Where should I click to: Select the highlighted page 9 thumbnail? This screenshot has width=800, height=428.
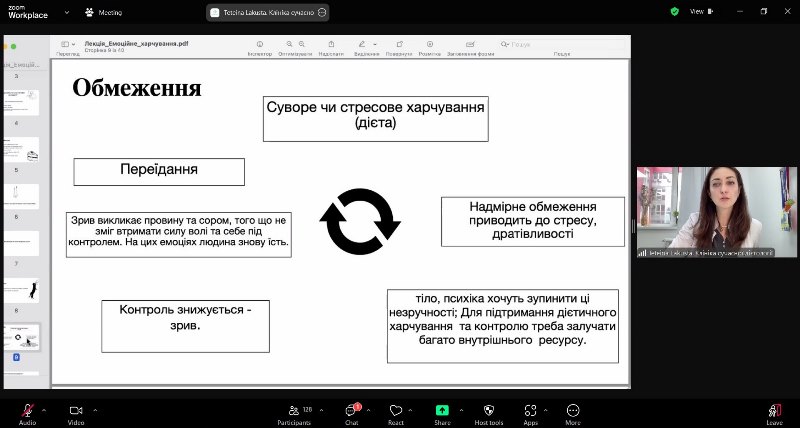(21, 337)
